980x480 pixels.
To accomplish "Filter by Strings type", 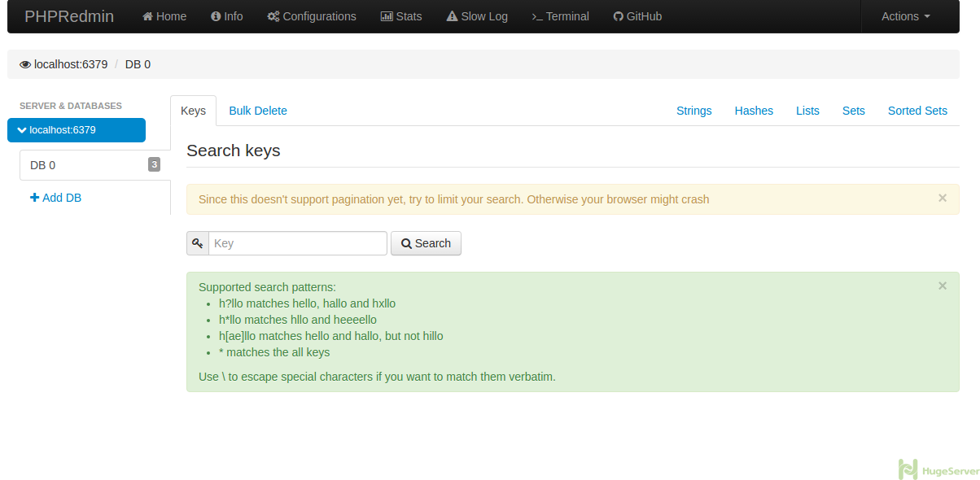I will point(694,111).
